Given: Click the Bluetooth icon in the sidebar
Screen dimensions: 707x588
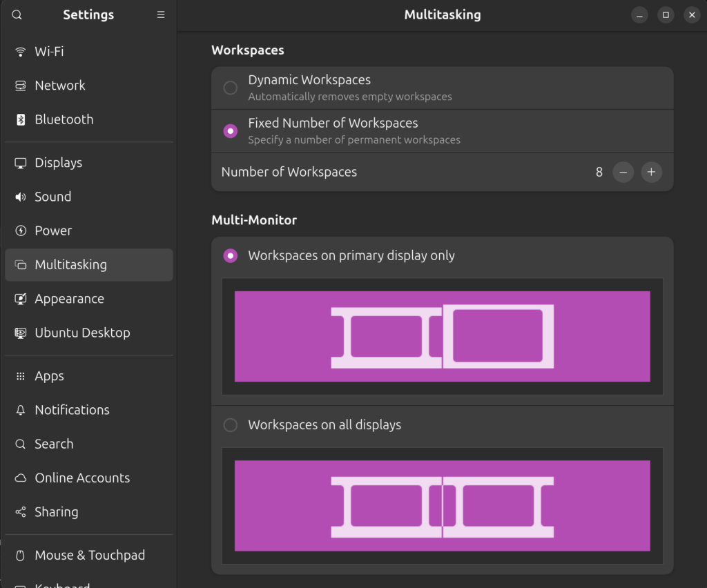Looking at the screenshot, I should point(21,119).
